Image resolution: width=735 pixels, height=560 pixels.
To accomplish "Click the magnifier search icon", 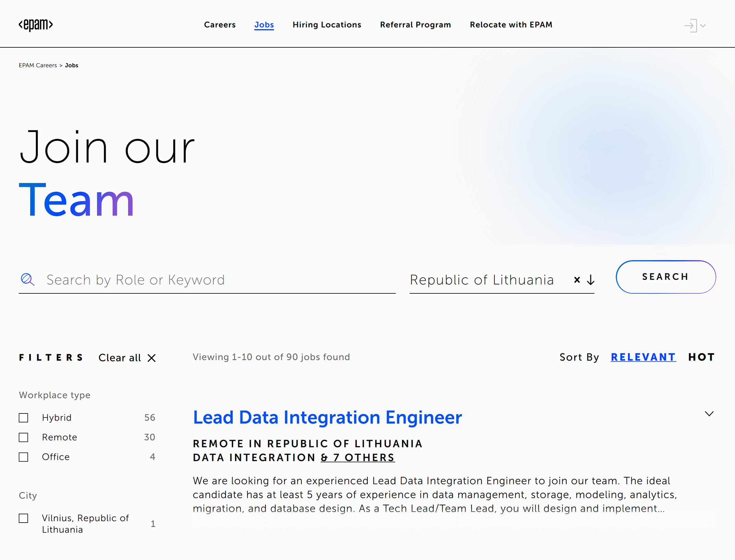I will (27, 280).
